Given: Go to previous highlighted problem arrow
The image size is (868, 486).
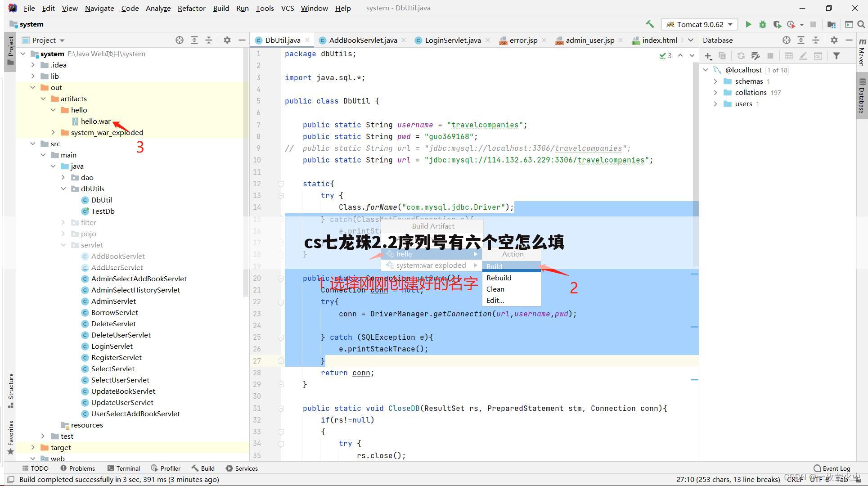Looking at the screenshot, I should coord(680,55).
